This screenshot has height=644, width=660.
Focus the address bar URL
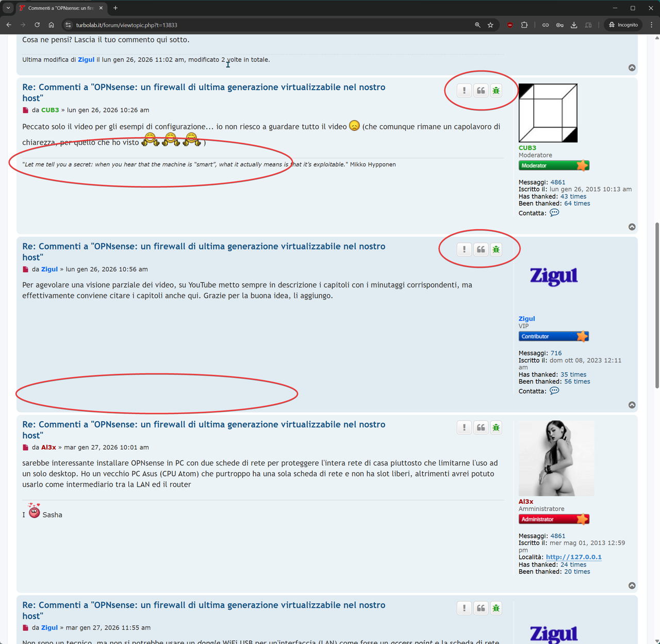(x=126, y=25)
